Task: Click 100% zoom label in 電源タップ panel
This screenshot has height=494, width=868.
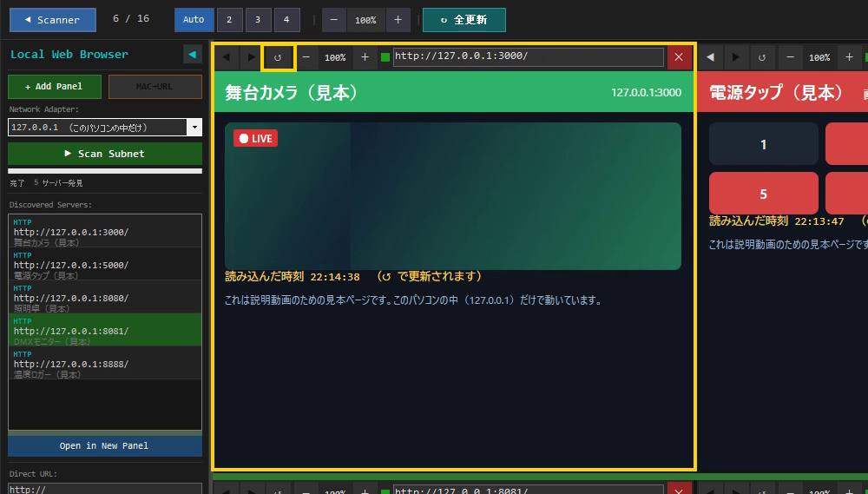Action: pyautogui.click(x=819, y=57)
